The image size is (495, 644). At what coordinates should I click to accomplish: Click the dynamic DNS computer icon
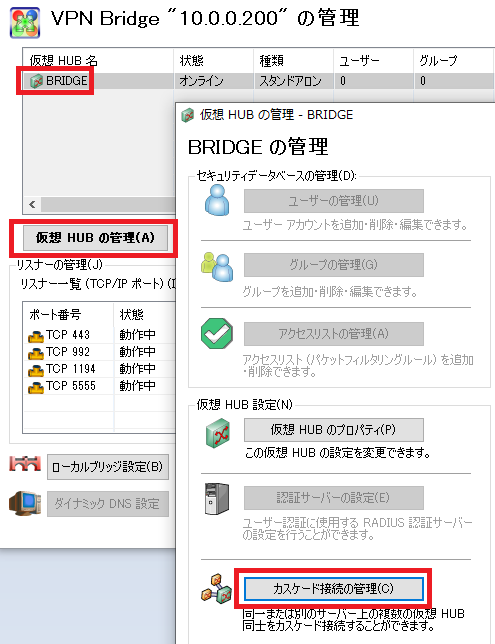click(x=25, y=503)
